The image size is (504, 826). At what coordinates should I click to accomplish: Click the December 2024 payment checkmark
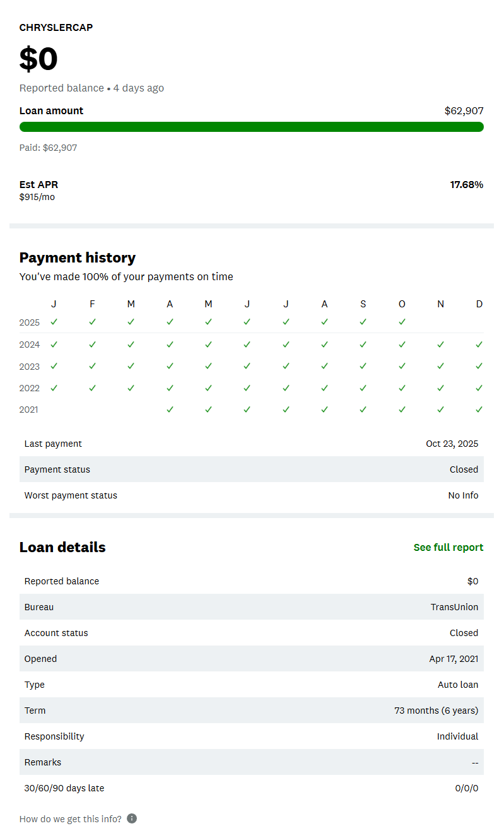pyautogui.click(x=479, y=345)
